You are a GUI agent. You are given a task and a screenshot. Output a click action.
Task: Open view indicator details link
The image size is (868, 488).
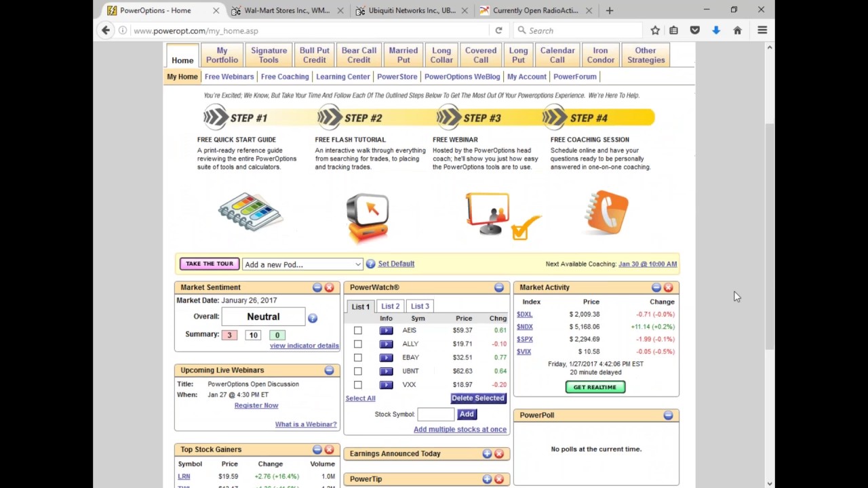click(304, 346)
